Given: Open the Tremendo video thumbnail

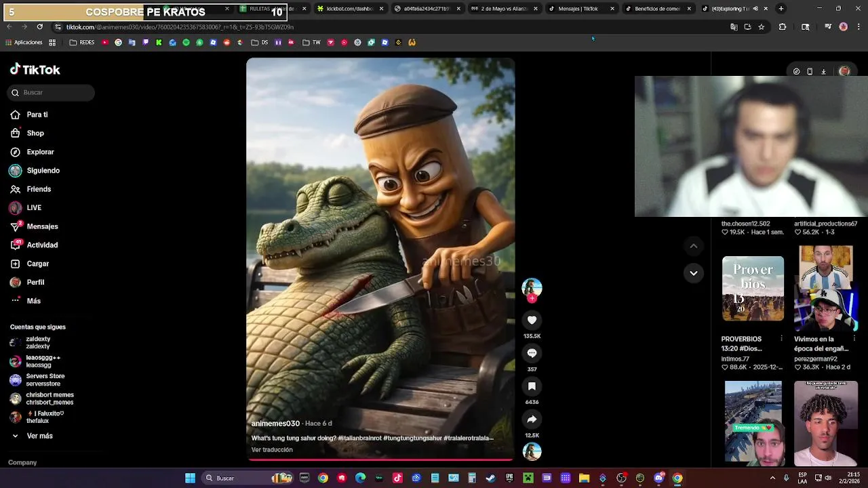Looking at the screenshot, I should pyautogui.click(x=753, y=424).
